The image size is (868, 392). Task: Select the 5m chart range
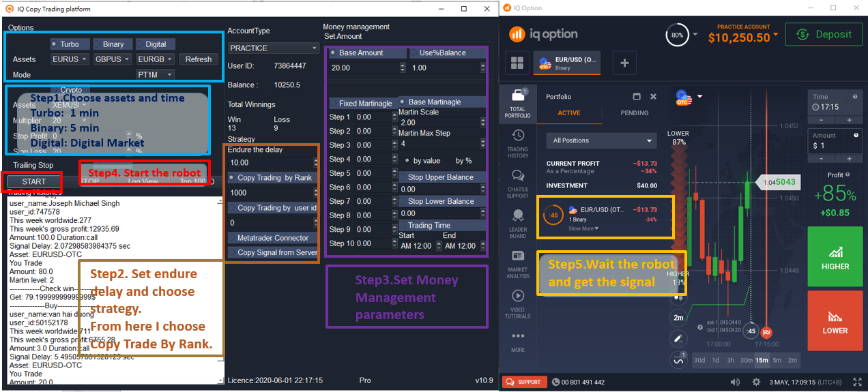pyautogui.click(x=777, y=361)
